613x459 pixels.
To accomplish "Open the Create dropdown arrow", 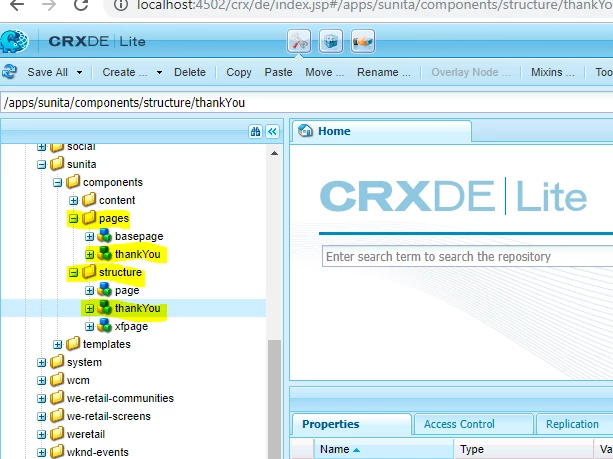I will click(x=159, y=72).
